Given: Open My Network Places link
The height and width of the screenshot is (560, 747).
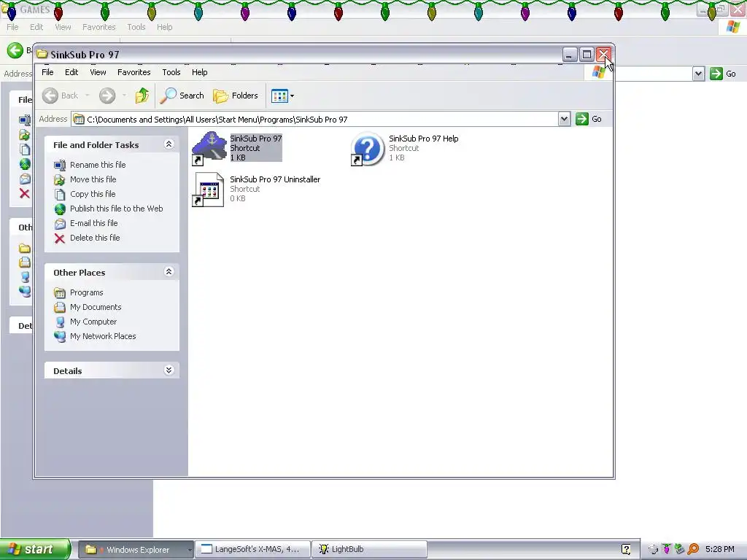Looking at the screenshot, I should (x=103, y=336).
